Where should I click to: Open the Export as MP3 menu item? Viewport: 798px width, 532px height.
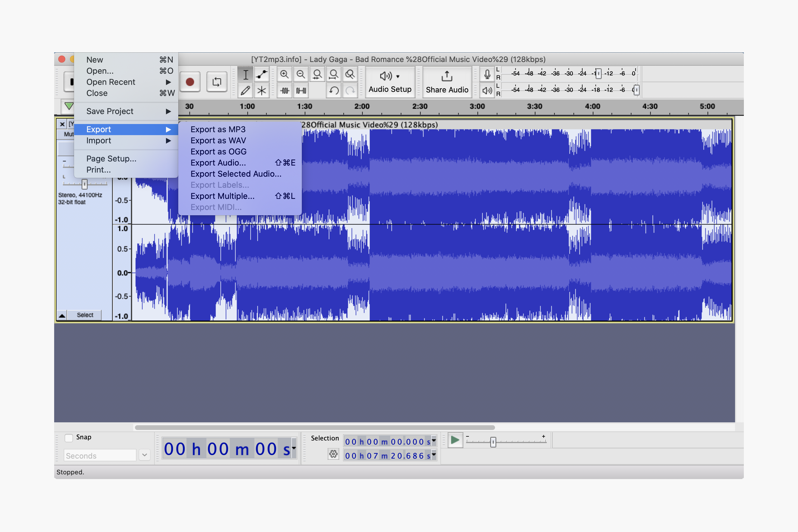(220, 130)
